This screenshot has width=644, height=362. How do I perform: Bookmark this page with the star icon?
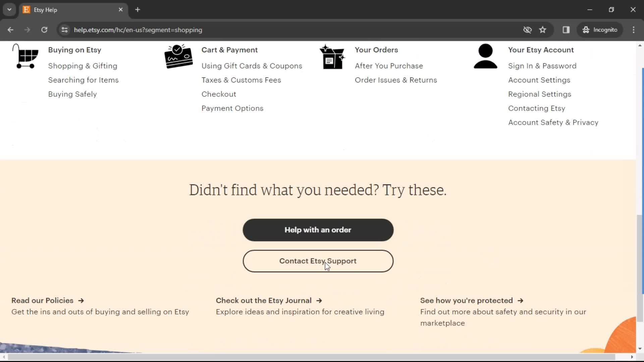click(x=543, y=30)
